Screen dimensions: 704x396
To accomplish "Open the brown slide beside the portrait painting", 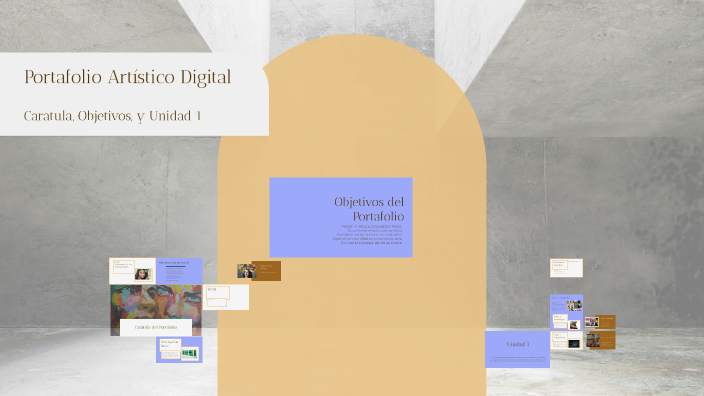I will 266,271.
